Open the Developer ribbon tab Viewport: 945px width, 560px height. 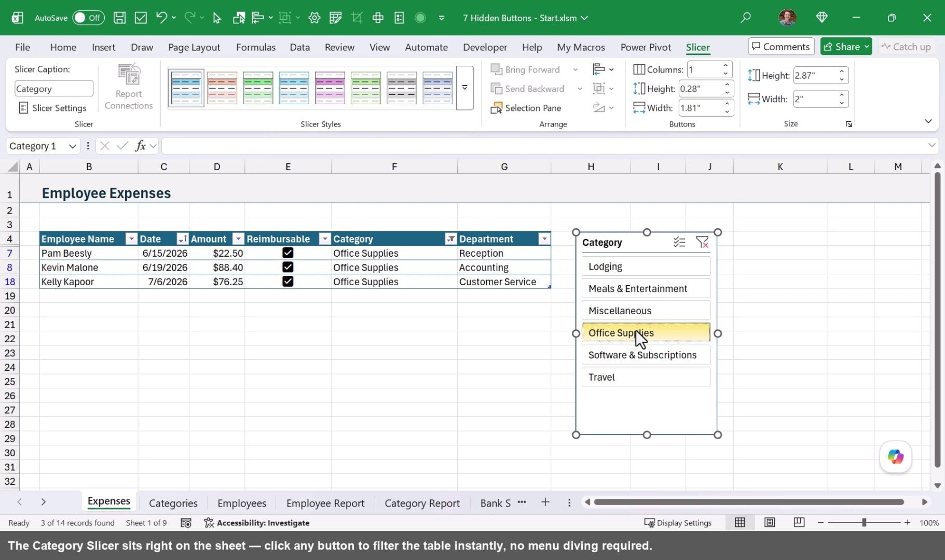coord(485,47)
